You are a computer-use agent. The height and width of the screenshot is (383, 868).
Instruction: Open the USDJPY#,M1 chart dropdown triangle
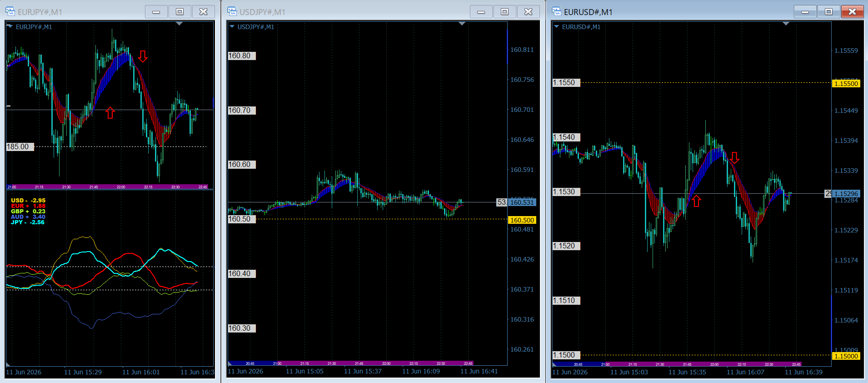[232, 26]
